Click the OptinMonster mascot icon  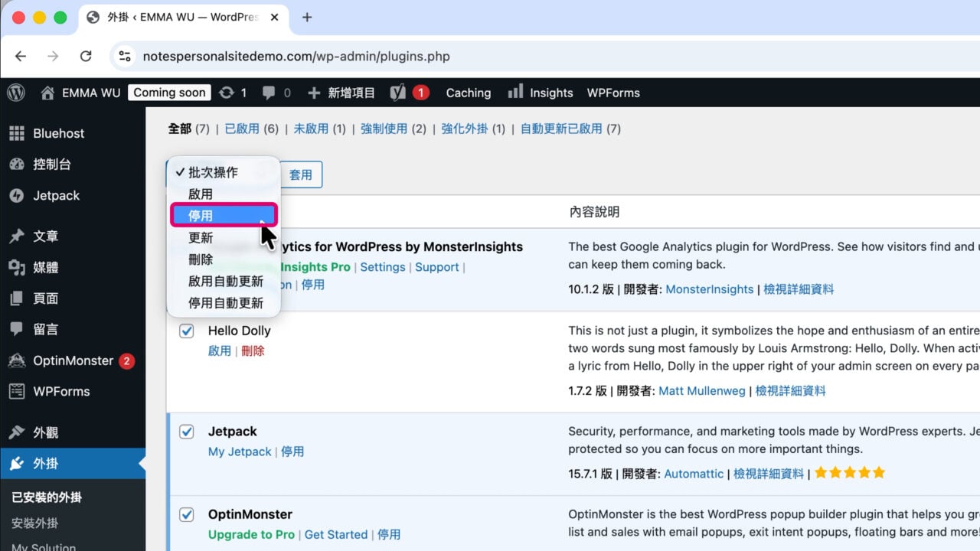17,360
